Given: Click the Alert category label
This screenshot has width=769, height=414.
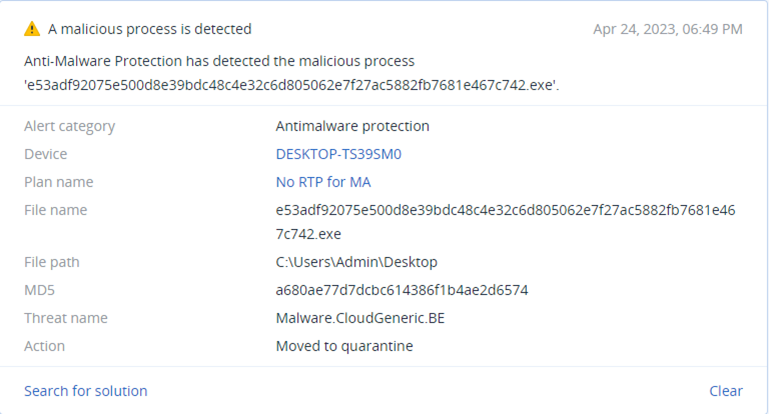Looking at the screenshot, I should (x=70, y=126).
